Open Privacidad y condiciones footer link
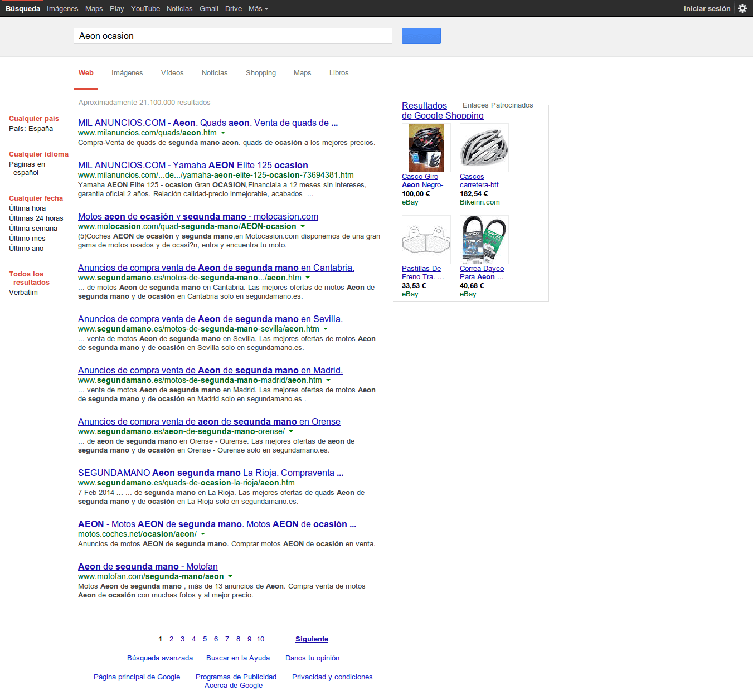This screenshot has height=700, width=753. tap(332, 677)
